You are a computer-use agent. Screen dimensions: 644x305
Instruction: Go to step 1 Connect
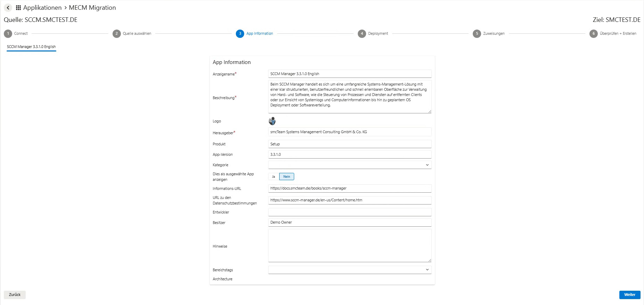[16, 34]
